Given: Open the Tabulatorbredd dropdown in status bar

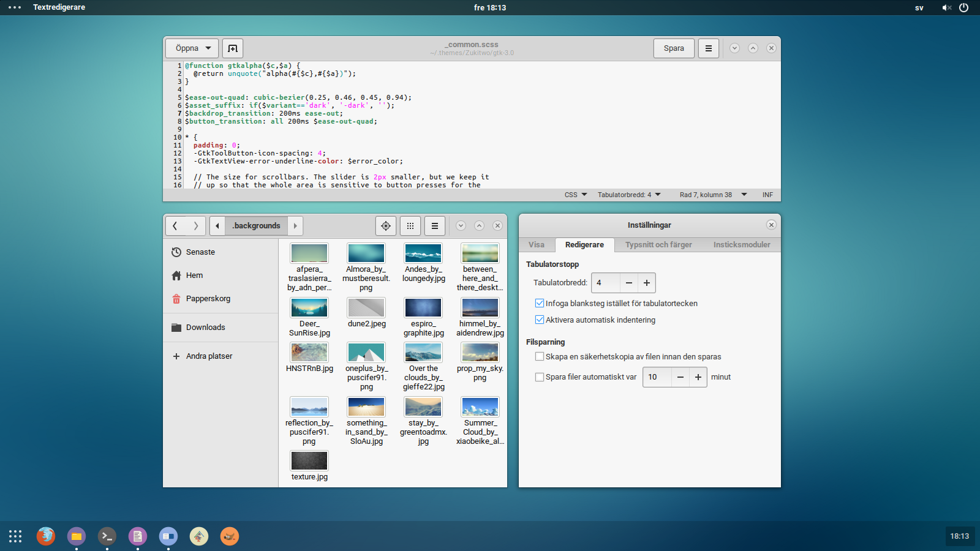Looking at the screenshot, I should coord(629,195).
